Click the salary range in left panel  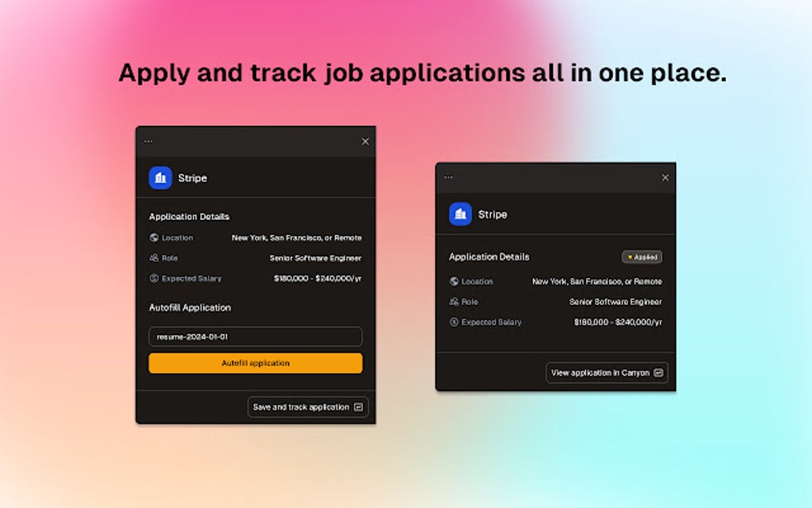318,278
